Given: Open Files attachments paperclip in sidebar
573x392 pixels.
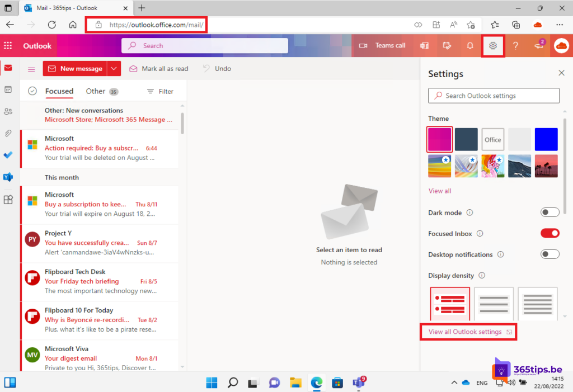Looking at the screenshot, I should coord(8,133).
